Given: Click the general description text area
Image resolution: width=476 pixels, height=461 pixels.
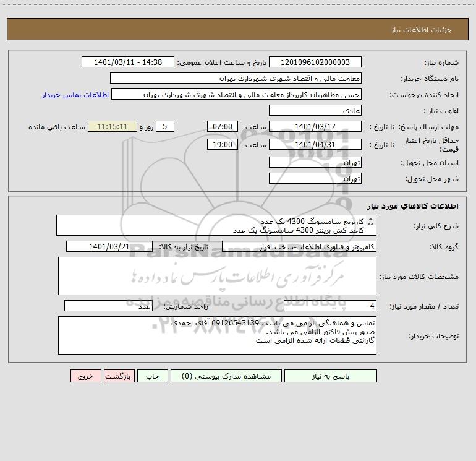Looking at the screenshot, I should pyautogui.click(x=216, y=225).
